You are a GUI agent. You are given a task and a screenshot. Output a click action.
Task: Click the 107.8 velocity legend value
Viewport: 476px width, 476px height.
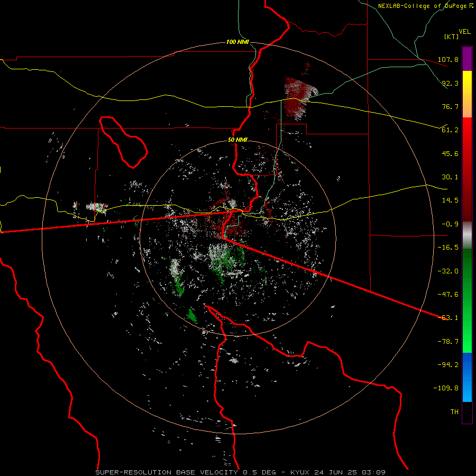pyautogui.click(x=448, y=59)
